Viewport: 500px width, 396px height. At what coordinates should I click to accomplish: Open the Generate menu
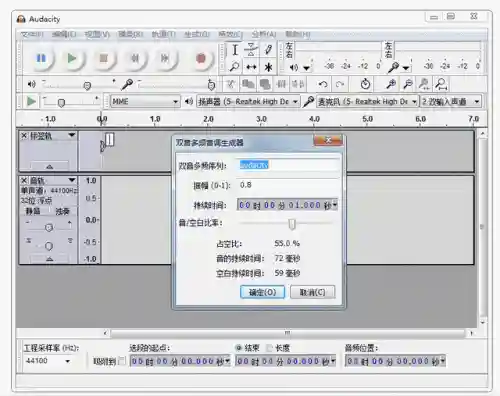(x=197, y=34)
